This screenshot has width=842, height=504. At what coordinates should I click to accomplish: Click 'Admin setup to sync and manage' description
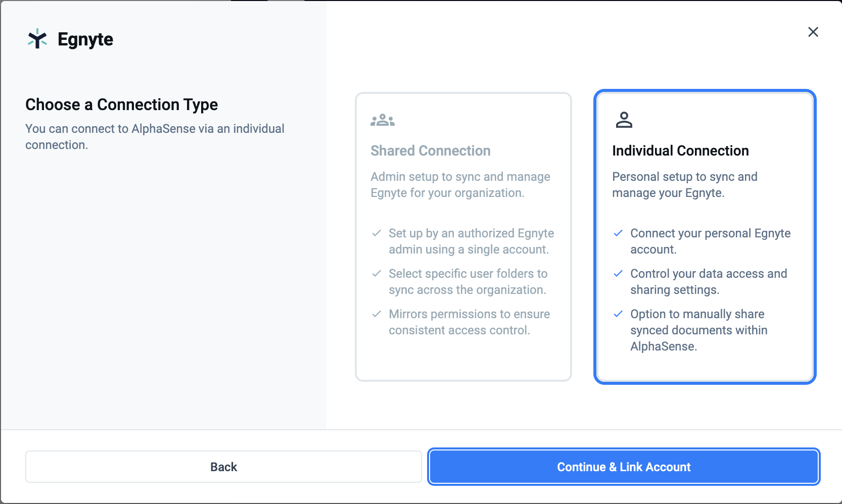(460, 185)
